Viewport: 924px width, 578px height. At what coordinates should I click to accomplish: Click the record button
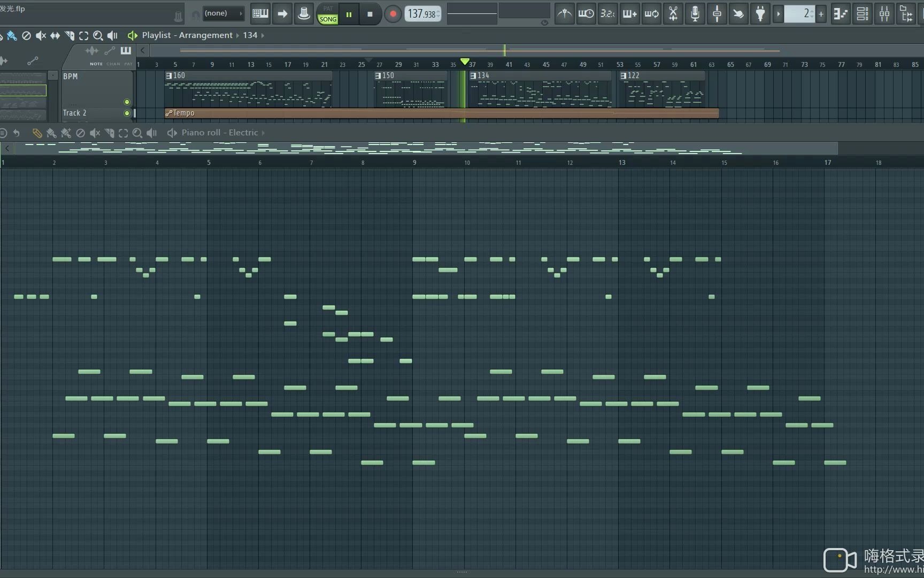coord(393,14)
